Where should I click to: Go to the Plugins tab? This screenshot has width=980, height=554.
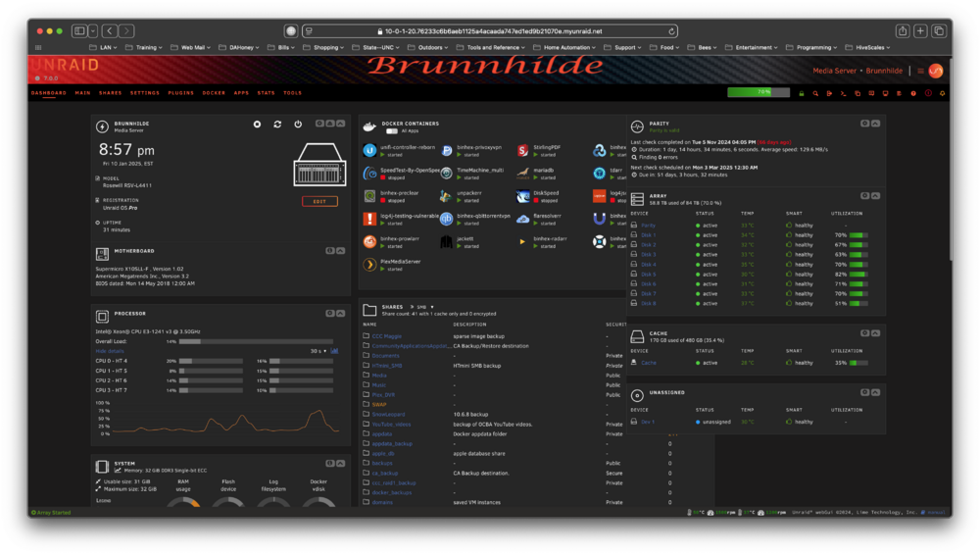coord(180,92)
